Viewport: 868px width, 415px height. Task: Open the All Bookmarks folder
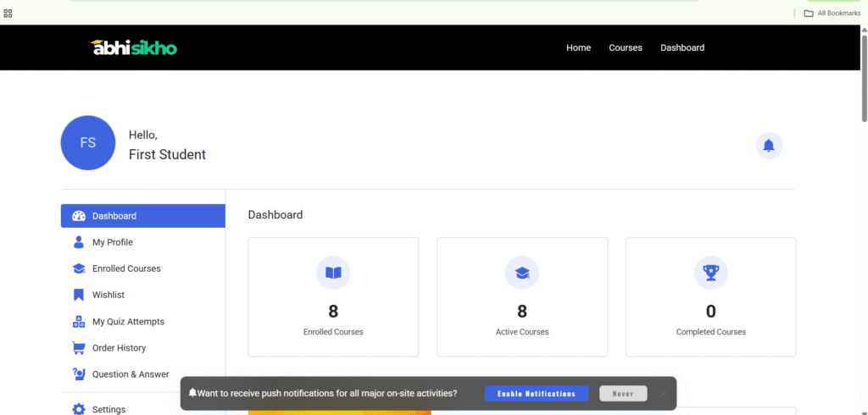832,13
